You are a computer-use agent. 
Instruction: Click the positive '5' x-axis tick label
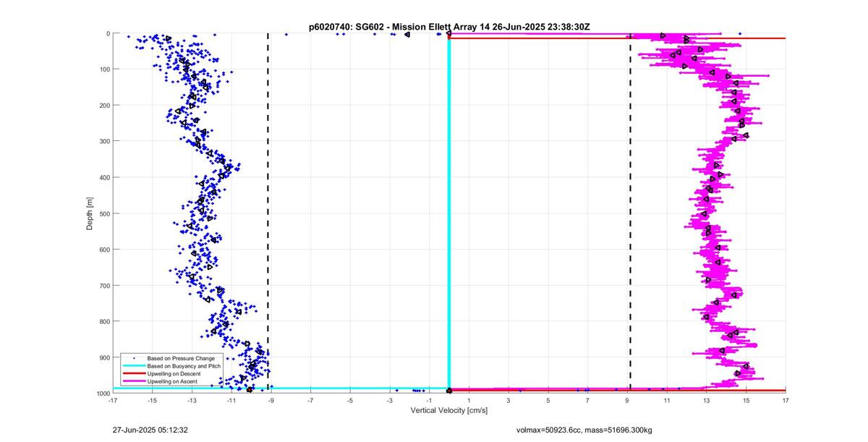(548, 400)
